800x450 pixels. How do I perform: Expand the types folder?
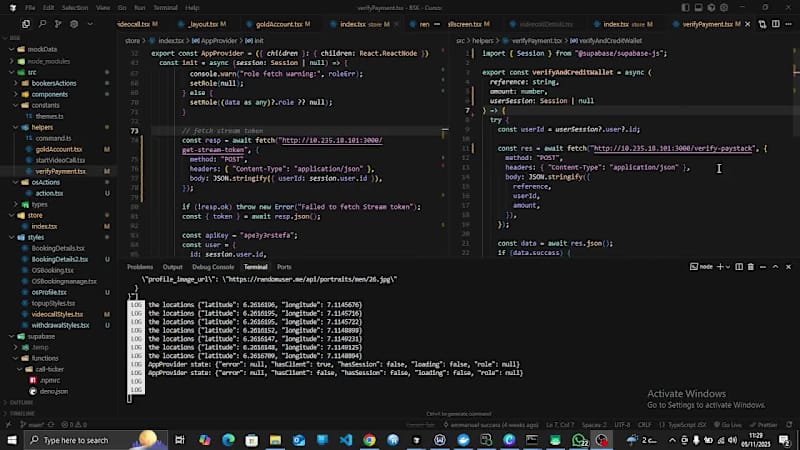coord(39,204)
